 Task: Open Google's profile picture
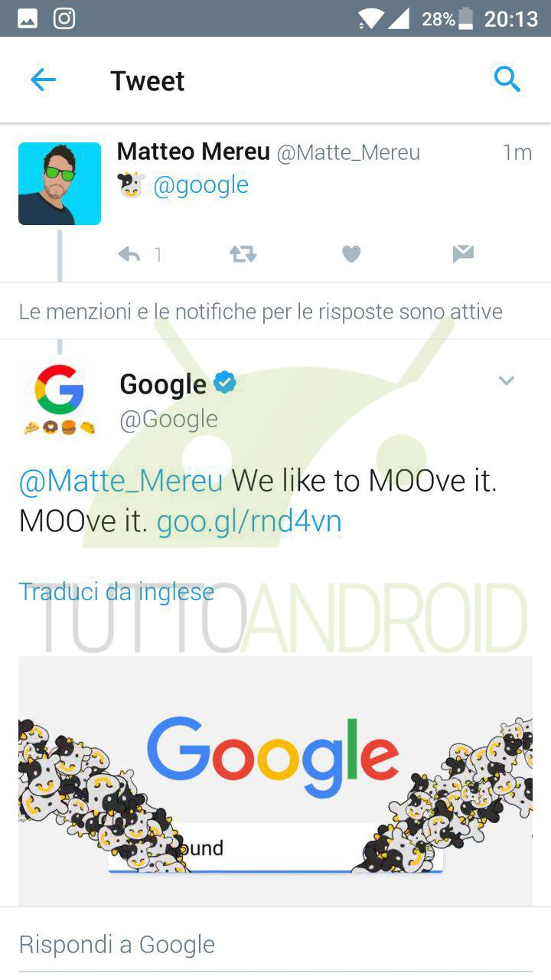coord(60,399)
